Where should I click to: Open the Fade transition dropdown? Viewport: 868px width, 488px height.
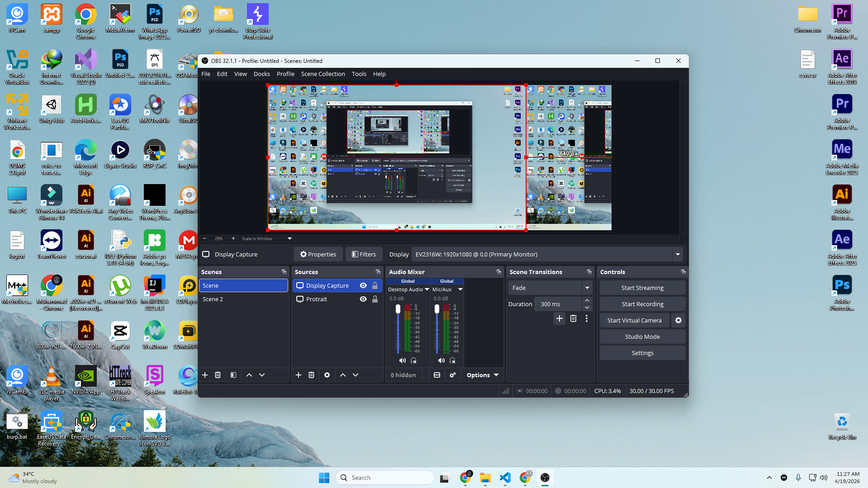pos(587,288)
